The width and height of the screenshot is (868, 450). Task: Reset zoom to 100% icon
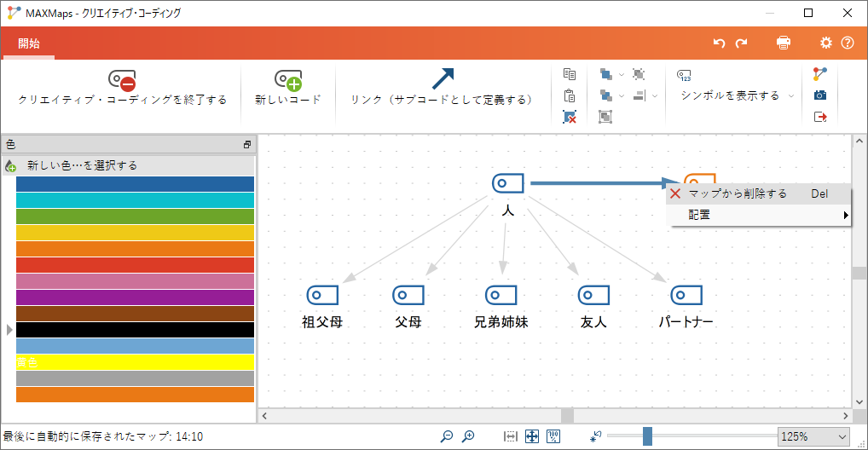click(553, 436)
